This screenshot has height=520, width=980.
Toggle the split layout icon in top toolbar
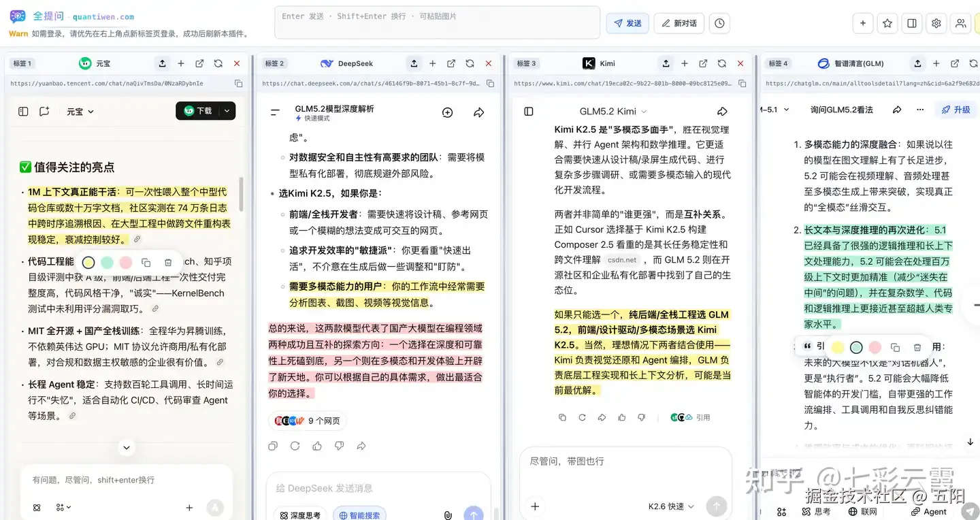tap(912, 23)
